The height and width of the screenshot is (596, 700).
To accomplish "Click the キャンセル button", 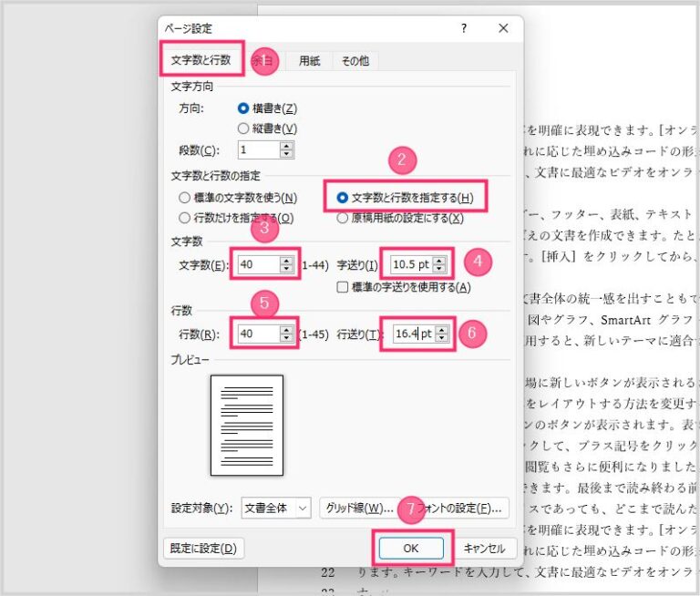I will pyautogui.click(x=484, y=549).
